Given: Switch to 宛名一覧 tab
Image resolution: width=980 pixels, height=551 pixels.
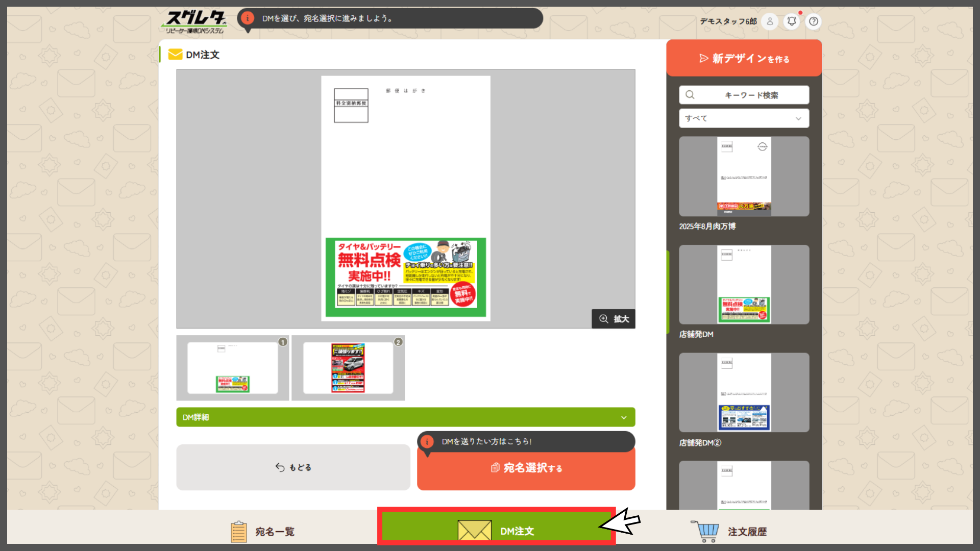Looking at the screenshot, I should pyautogui.click(x=262, y=532).
